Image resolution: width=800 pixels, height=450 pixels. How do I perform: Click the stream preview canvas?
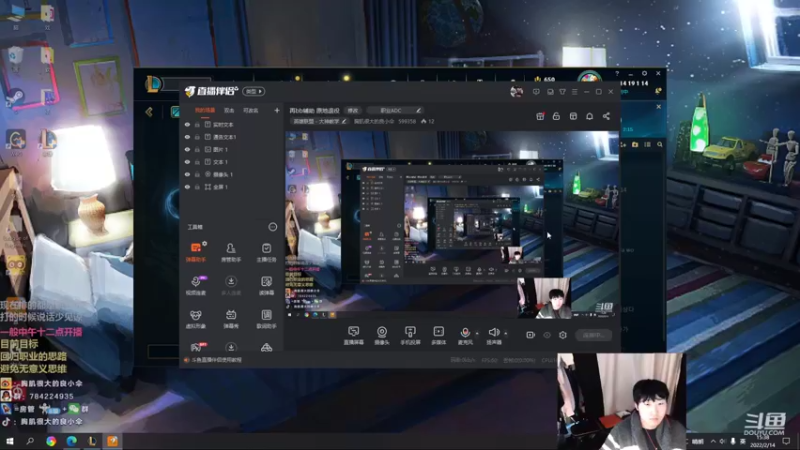(x=452, y=225)
